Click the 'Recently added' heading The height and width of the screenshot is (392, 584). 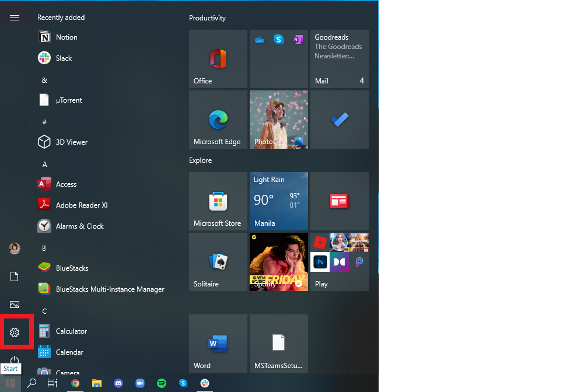click(61, 17)
